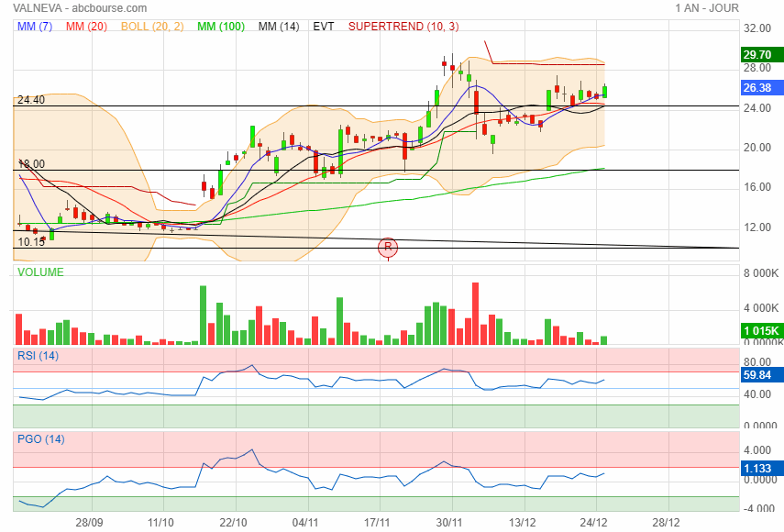Click the 1 AN - JOUR period label
Screen dimensions: 784x532
[706, 8]
